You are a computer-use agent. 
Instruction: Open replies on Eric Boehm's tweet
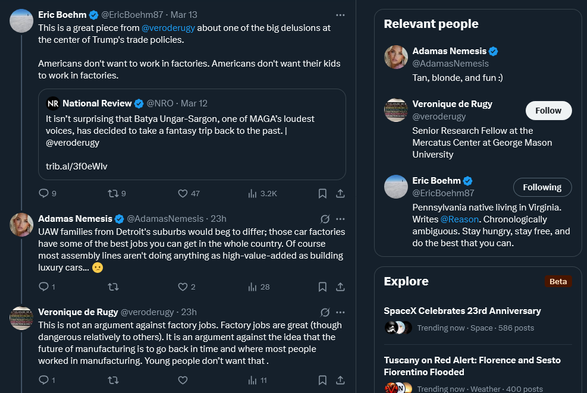coord(44,194)
